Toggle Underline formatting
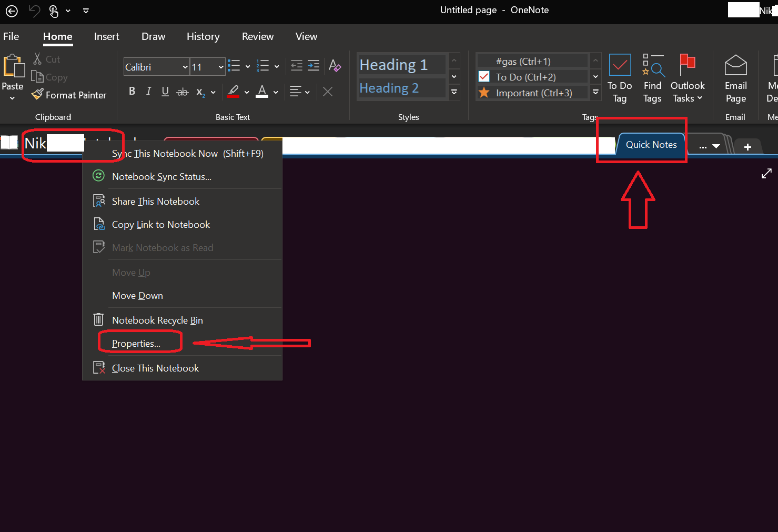The width and height of the screenshot is (778, 532). click(165, 92)
